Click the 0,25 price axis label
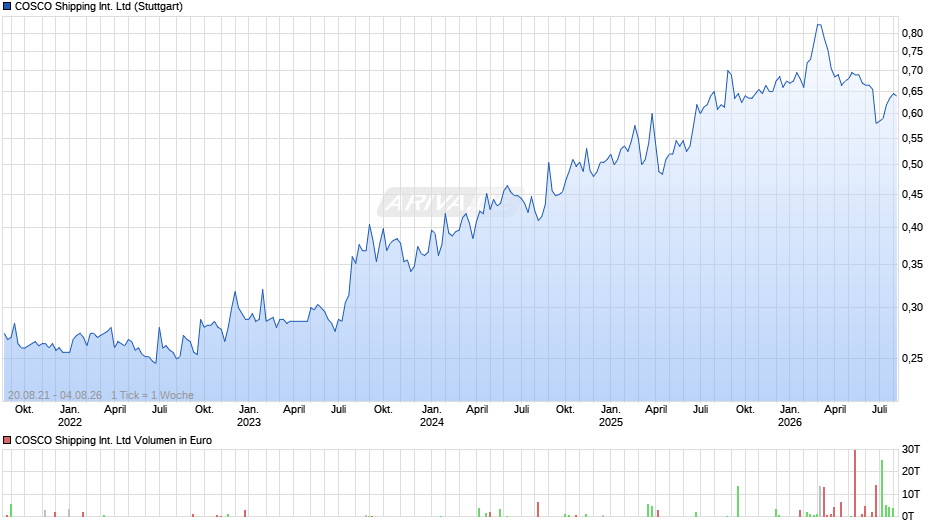The image size is (940, 526). tap(912, 359)
